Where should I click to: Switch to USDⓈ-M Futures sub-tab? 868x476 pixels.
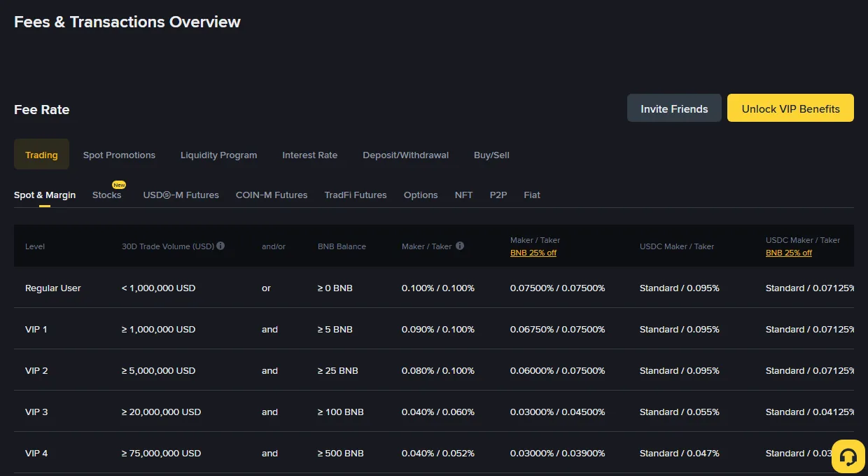tap(181, 195)
